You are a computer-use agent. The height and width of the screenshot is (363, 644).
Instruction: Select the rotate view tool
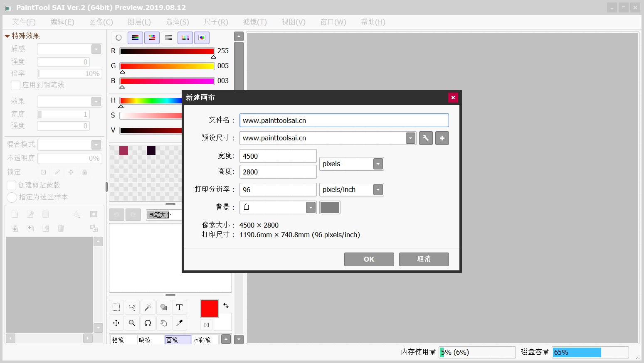point(148,323)
